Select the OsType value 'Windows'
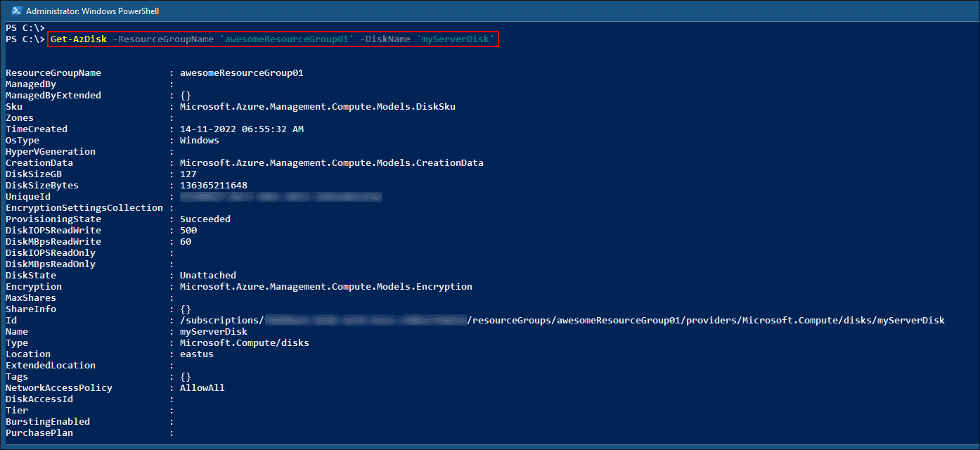This screenshot has width=980, height=450. point(199,140)
